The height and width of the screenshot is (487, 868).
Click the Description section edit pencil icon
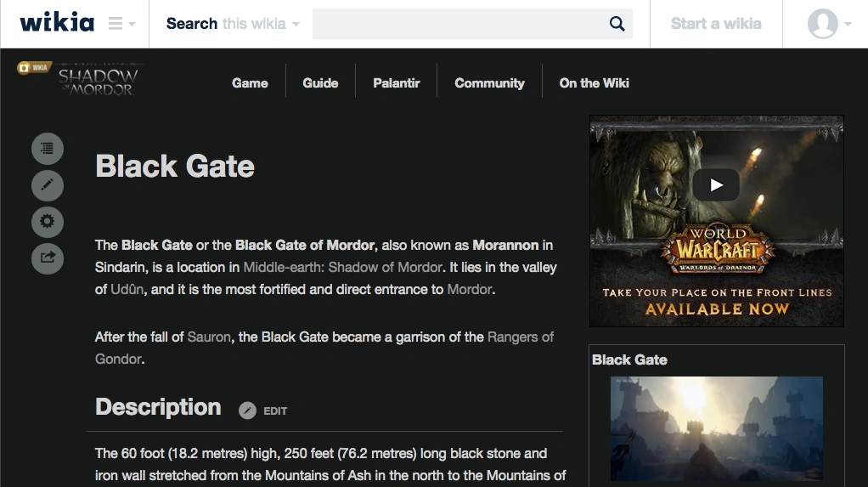click(247, 411)
